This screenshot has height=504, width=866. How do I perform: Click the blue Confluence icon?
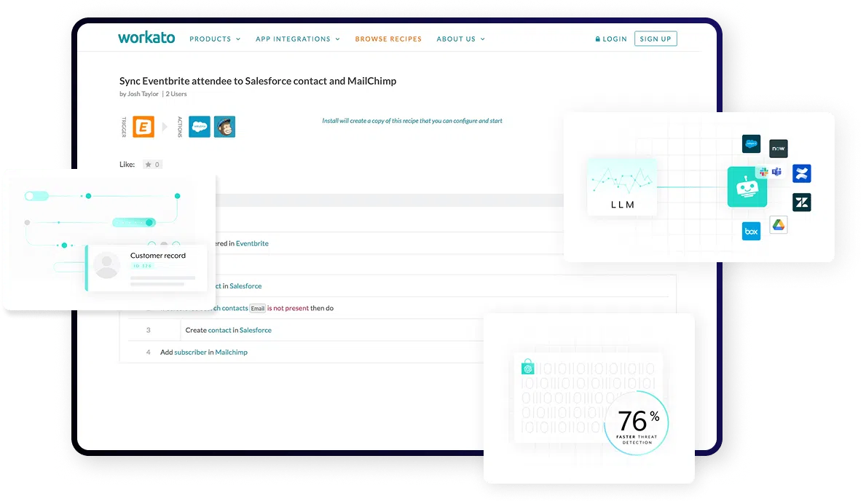(801, 174)
